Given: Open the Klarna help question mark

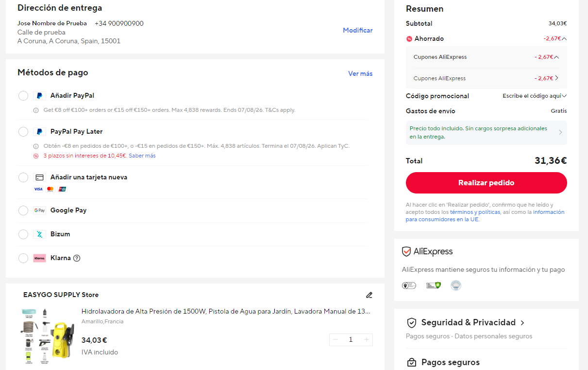Looking at the screenshot, I should click(x=77, y=258).
